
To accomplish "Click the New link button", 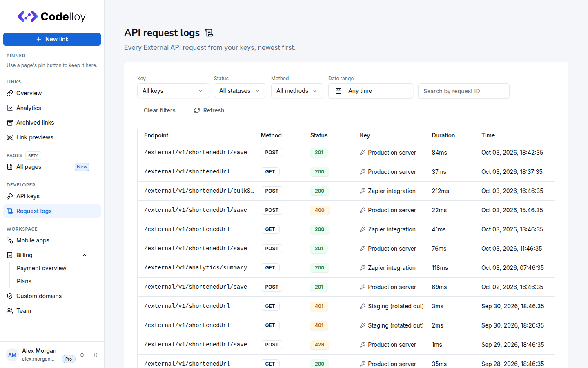I will [52, 39].
